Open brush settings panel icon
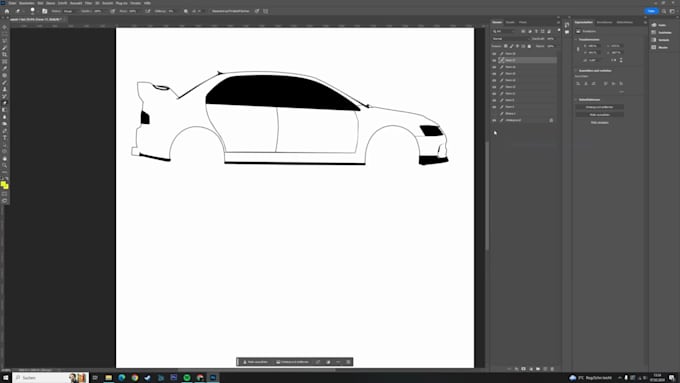This screenshot has height=383, width=680. (x=45, y=11)
